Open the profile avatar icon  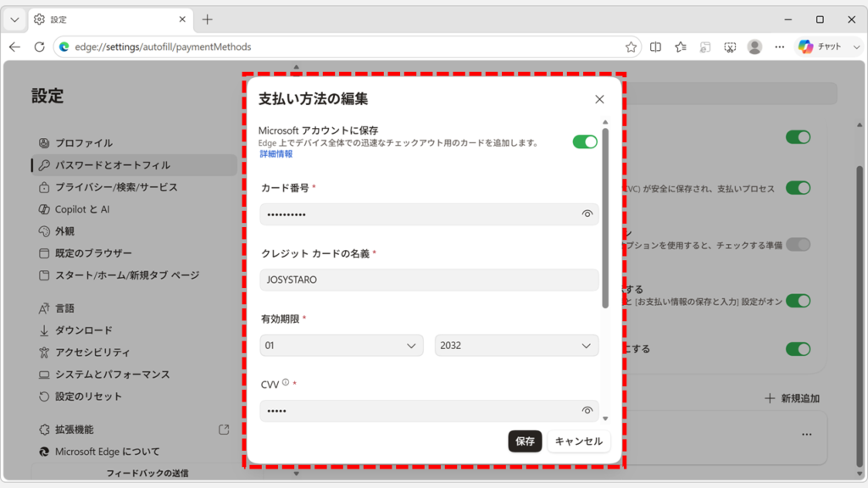(x=754, y=47)
